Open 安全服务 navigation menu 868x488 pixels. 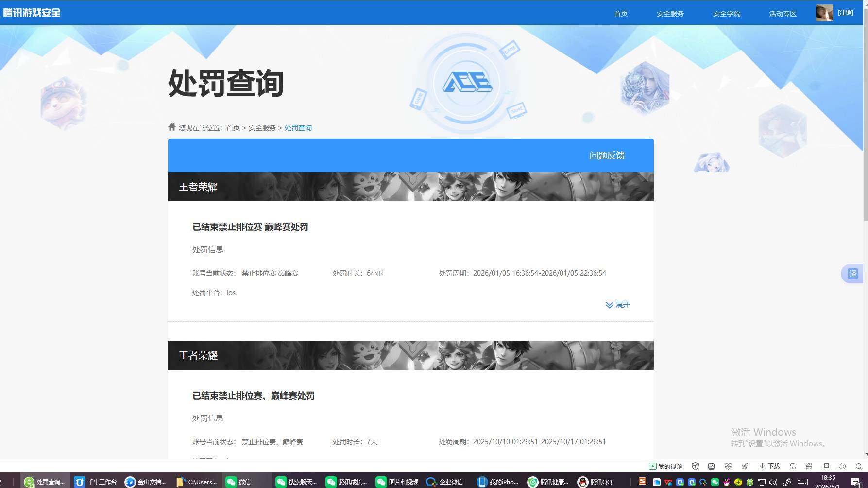click(670, 14)
